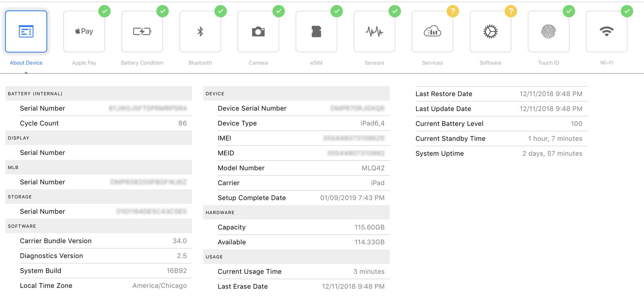
Task: Click the Software gear icon
Action: (x=490, y=32)
